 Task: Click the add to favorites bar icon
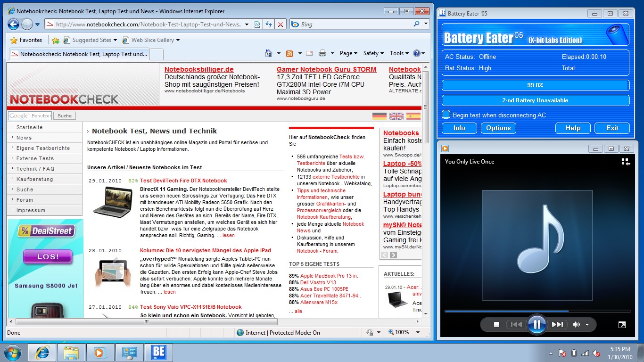(x=56, y=40)
